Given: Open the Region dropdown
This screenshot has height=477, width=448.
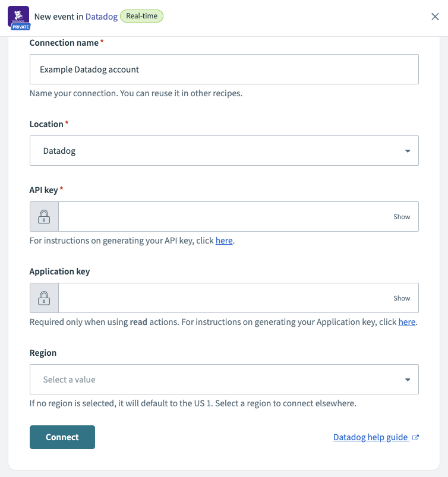Looking at the screenshot, I should [224, 379].
